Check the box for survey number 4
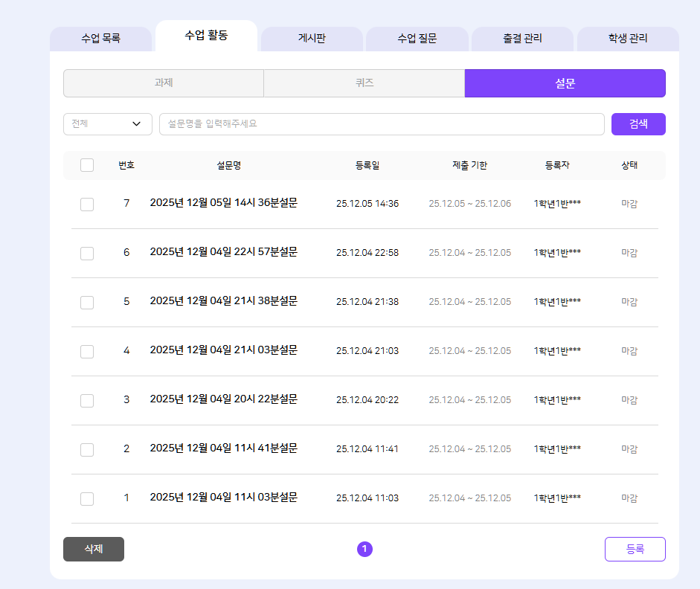700x589 pixels. click(87, 351)
